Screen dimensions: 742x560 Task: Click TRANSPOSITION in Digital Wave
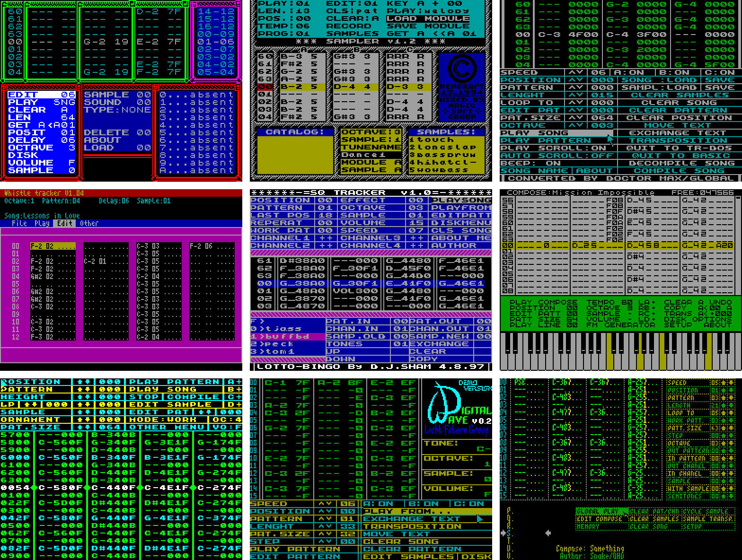pos(413,526)
